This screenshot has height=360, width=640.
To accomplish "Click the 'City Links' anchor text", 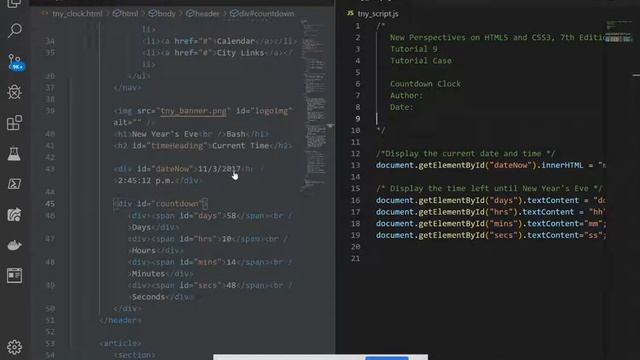I will tap(240, 53).
